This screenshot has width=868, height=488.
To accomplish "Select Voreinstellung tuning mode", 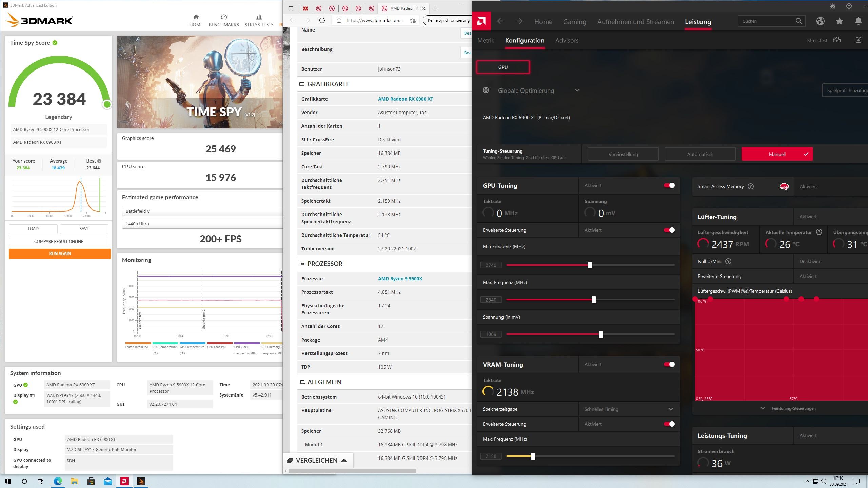I will [x=623, y=154].
